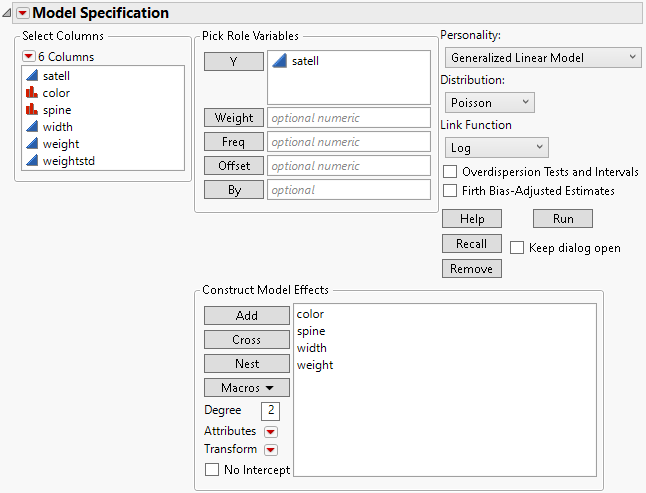Select the spine nominal column icon

32,110
